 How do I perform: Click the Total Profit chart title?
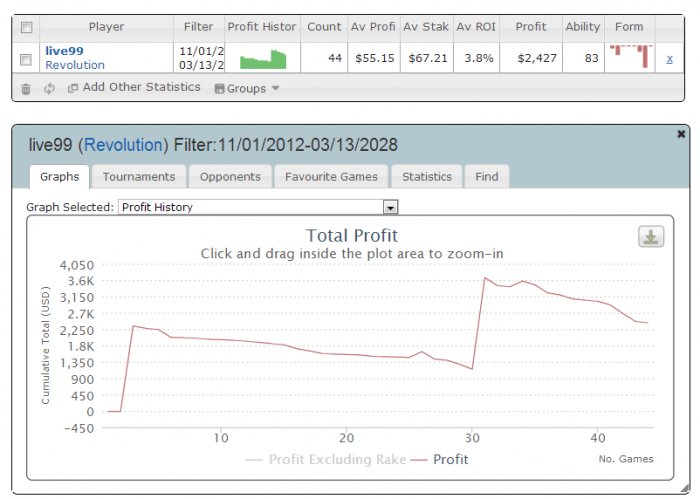tap(352, 236)
